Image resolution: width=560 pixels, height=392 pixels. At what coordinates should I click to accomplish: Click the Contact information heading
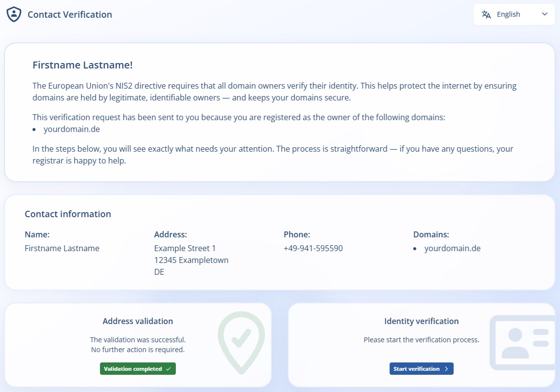(68, 214)
